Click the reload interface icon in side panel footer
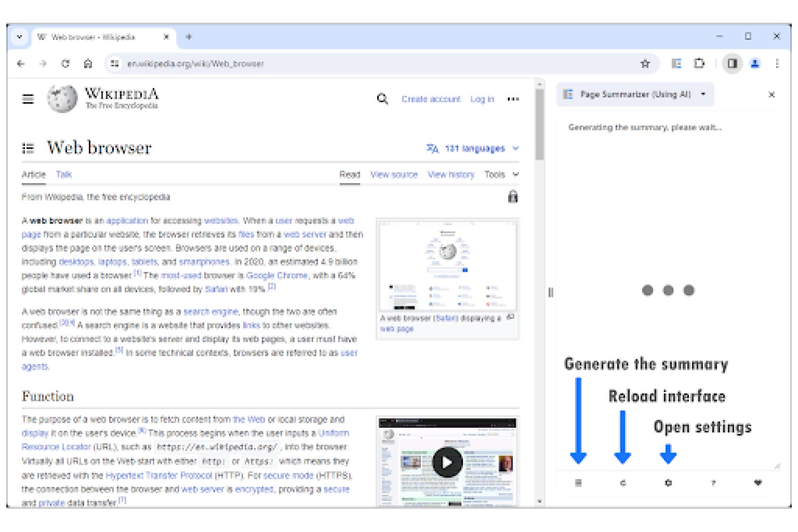The image size is (798, 532). coord(623,483)
